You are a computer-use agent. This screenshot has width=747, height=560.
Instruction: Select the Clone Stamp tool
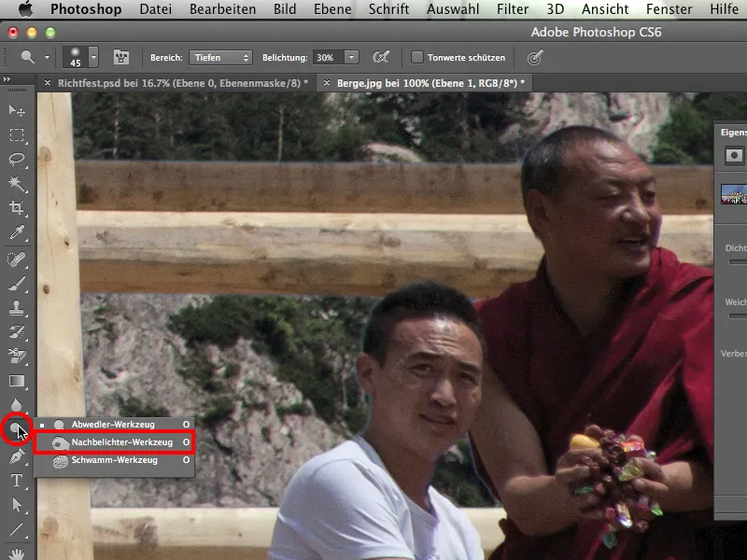(x=17, y=308)
